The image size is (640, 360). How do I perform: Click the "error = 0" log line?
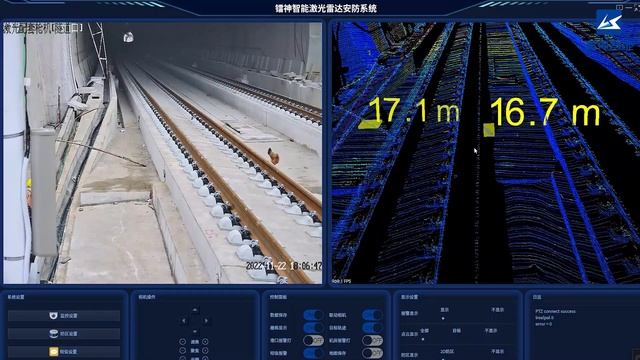click(x=543, y=324)
